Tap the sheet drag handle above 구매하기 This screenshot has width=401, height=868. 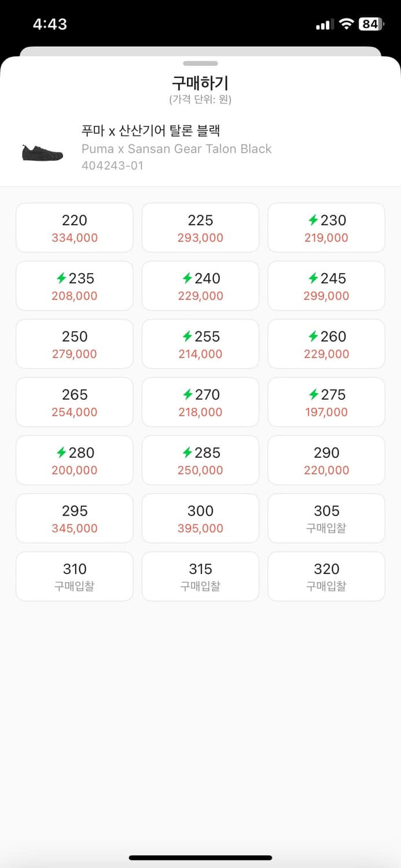click(x=200, y=64)
